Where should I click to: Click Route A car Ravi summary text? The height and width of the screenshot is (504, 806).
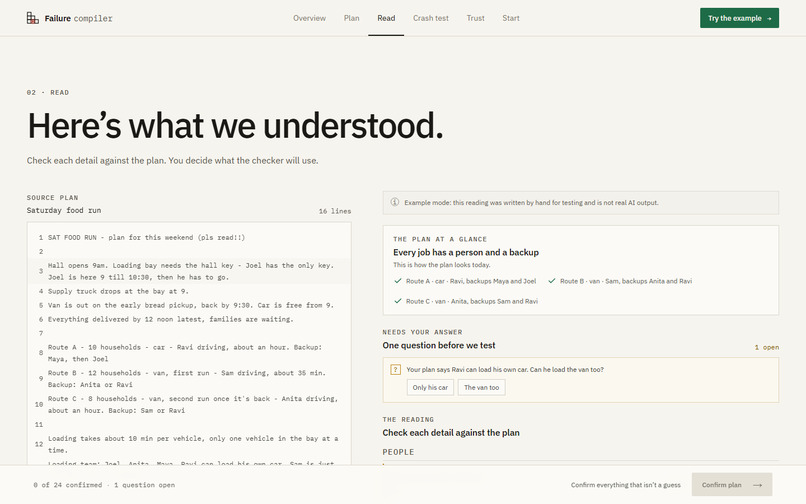[471, 281]
